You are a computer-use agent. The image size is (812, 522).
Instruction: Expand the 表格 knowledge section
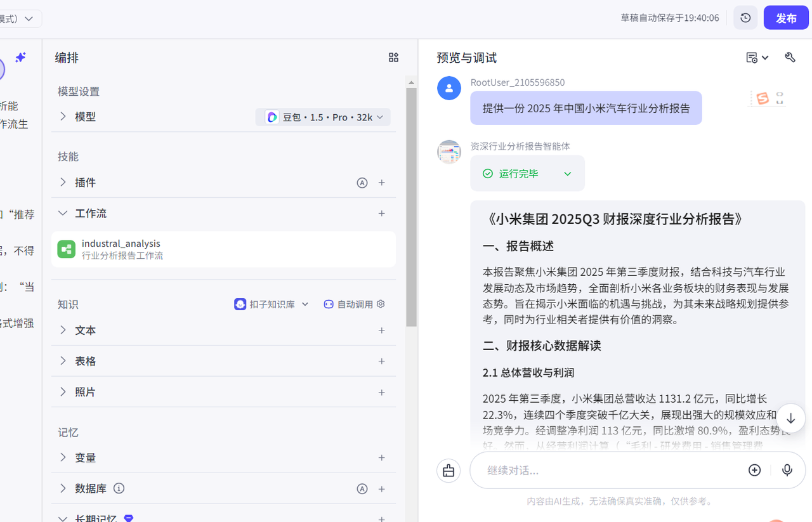[63, 360]
